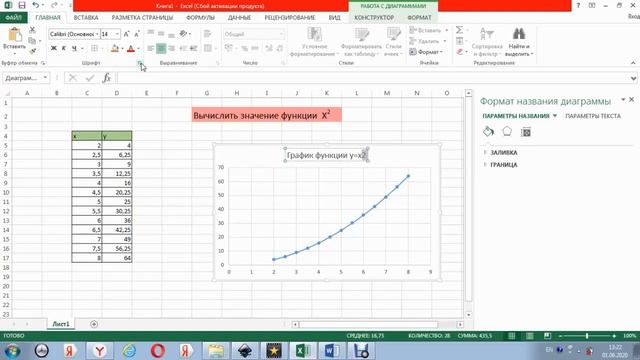The width and height of the screenshot is (640, 360).
Task: Toggle middle vertical alignment
Action: pos(161,33)
